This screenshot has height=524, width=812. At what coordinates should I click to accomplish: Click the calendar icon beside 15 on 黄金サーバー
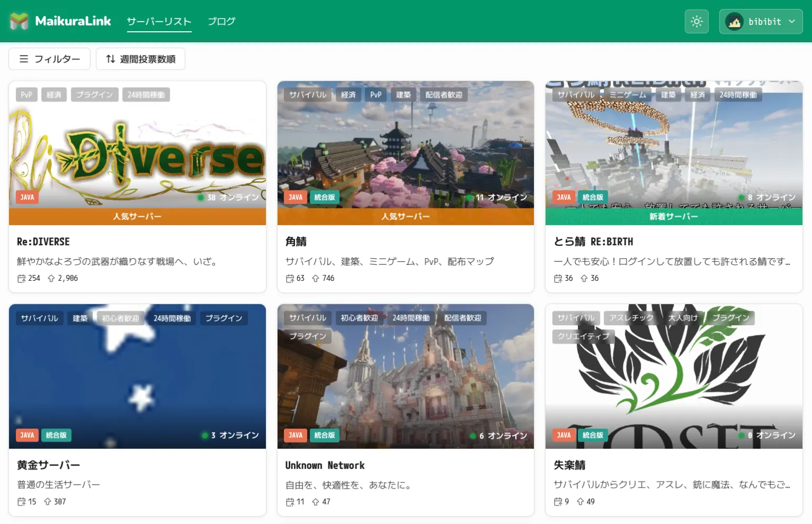click(x=21, y=502)
